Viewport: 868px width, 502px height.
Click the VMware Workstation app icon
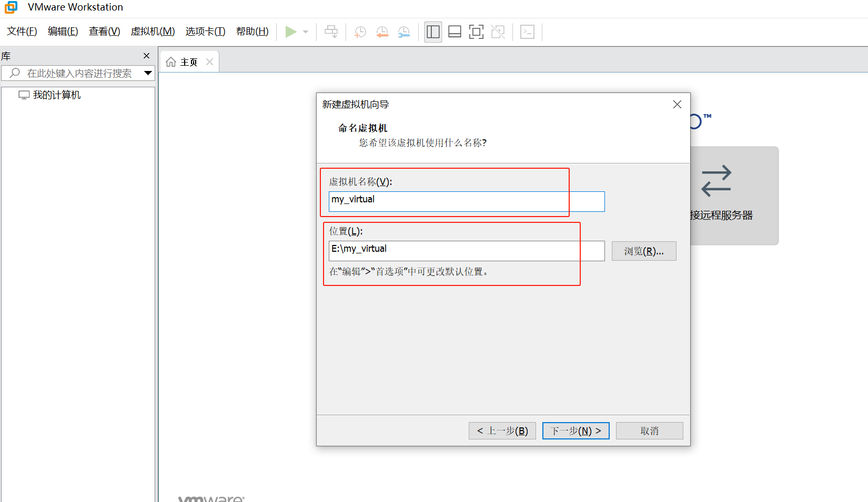coord(11,7)
